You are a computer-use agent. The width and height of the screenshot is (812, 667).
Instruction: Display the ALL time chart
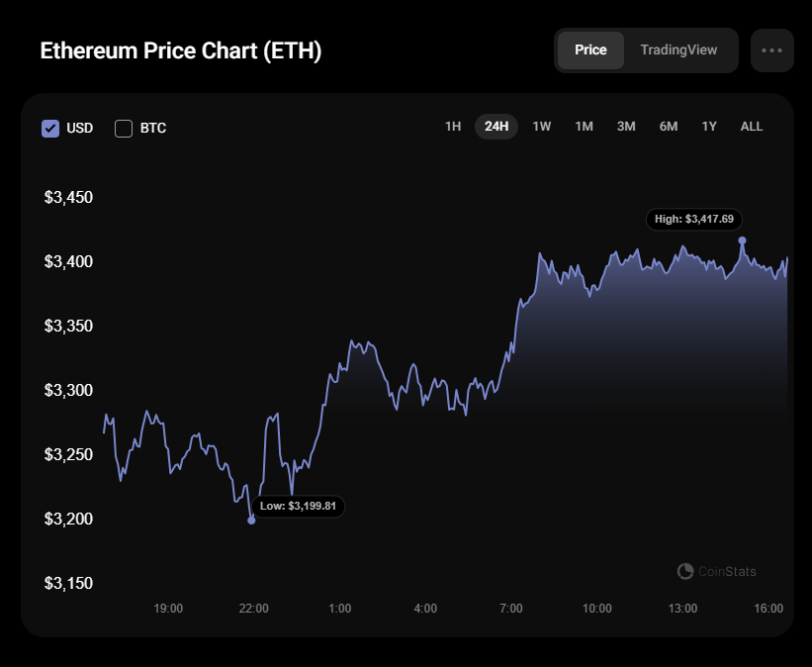[751, 127]
